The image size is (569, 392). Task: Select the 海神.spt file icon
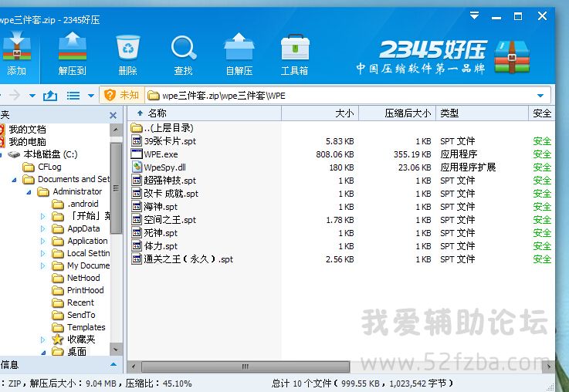coord(137,206)
